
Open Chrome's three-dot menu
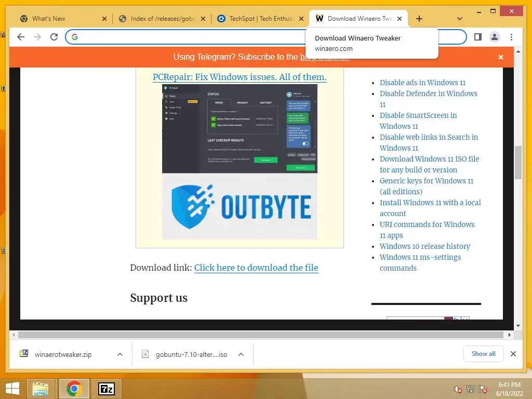tap(511, 37)
